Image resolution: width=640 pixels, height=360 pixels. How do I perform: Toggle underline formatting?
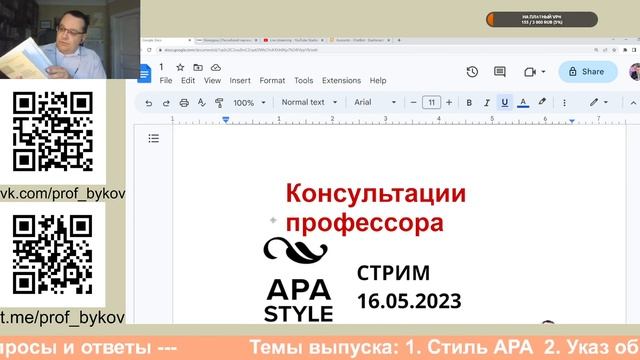(504, 102)
